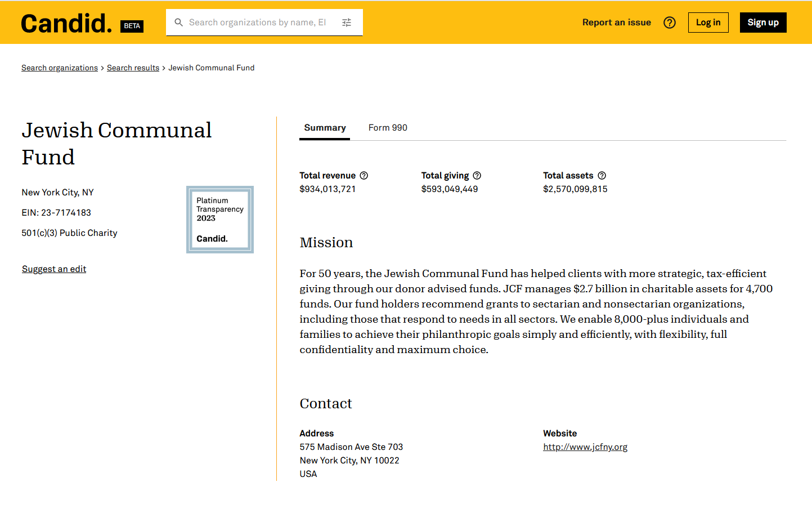Screen dimensions: 812x513
Task: Click the BETA badge
Action: click(132, 26)
